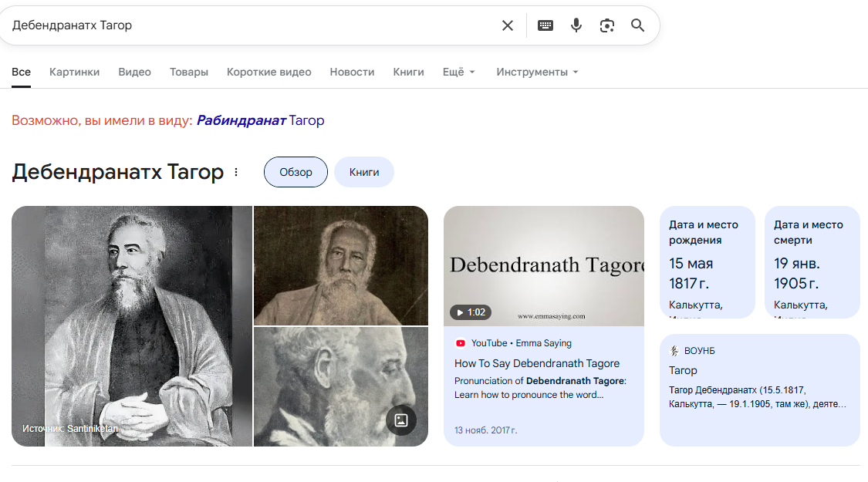
Task: Click suggested query Рабиндранат Тагор
Action: pos(260,120)
